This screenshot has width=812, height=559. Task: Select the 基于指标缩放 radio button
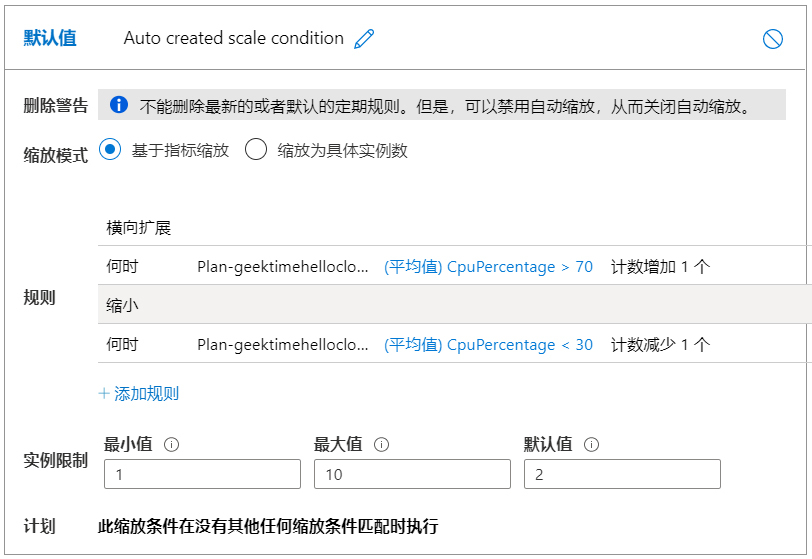click(x=111, y=150)
